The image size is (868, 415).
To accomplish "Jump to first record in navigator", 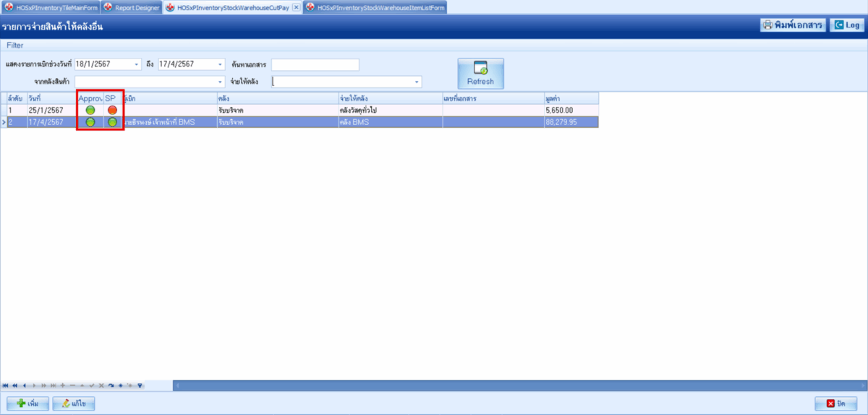I will pos(6,385).
